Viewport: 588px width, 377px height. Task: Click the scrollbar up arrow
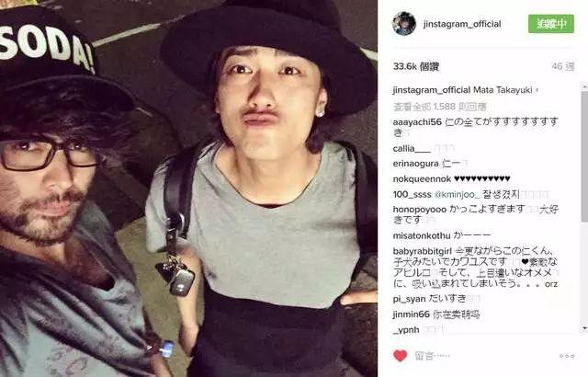584,86
